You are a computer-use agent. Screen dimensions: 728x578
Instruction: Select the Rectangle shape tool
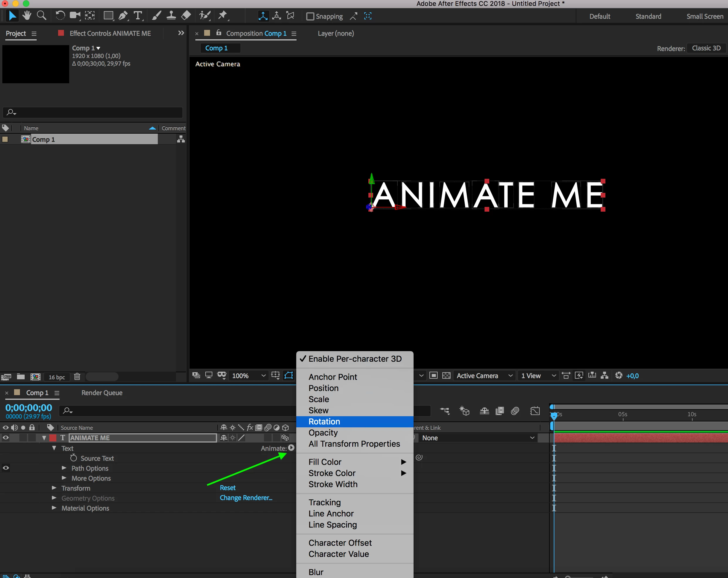point(108,16)
